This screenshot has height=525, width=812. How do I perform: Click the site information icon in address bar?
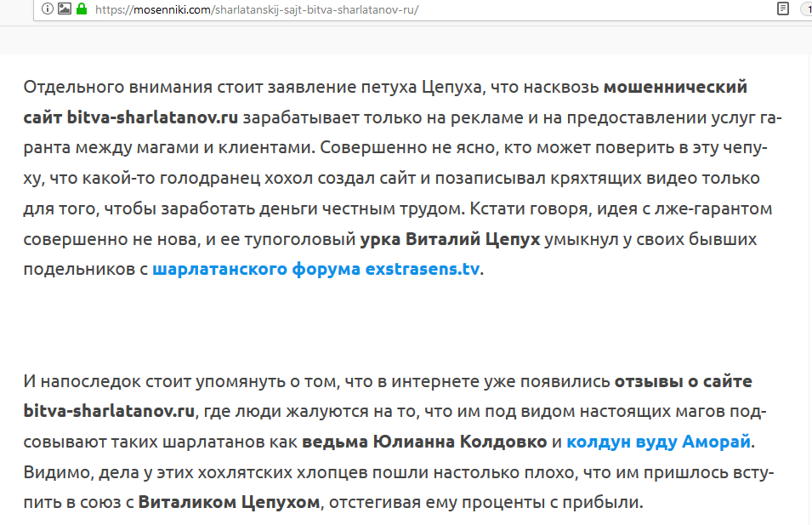pos(48,9)
